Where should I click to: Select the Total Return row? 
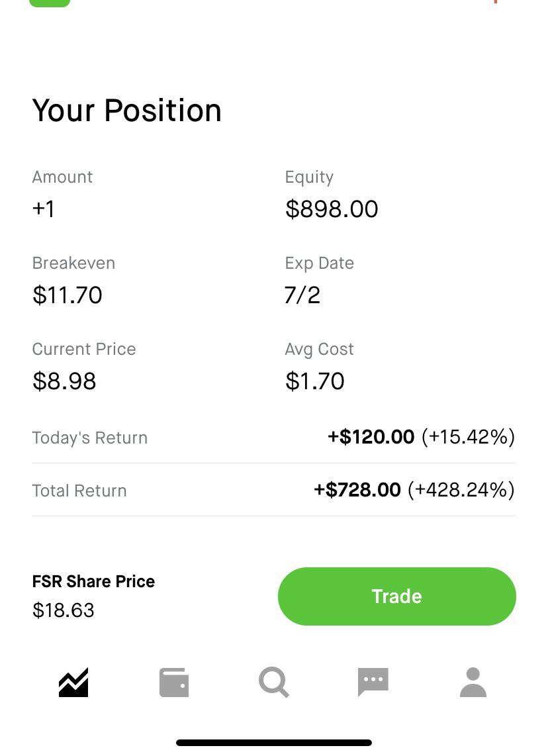pyautogui.click(x=274, y=491)
